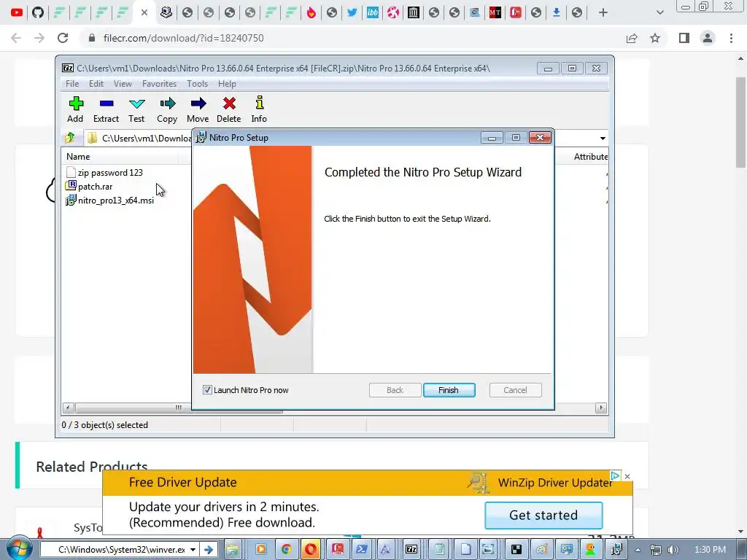The height and width of the screenshot is (560, 747).
Task: Reload the filecr.com page
Action: point(63,38)
